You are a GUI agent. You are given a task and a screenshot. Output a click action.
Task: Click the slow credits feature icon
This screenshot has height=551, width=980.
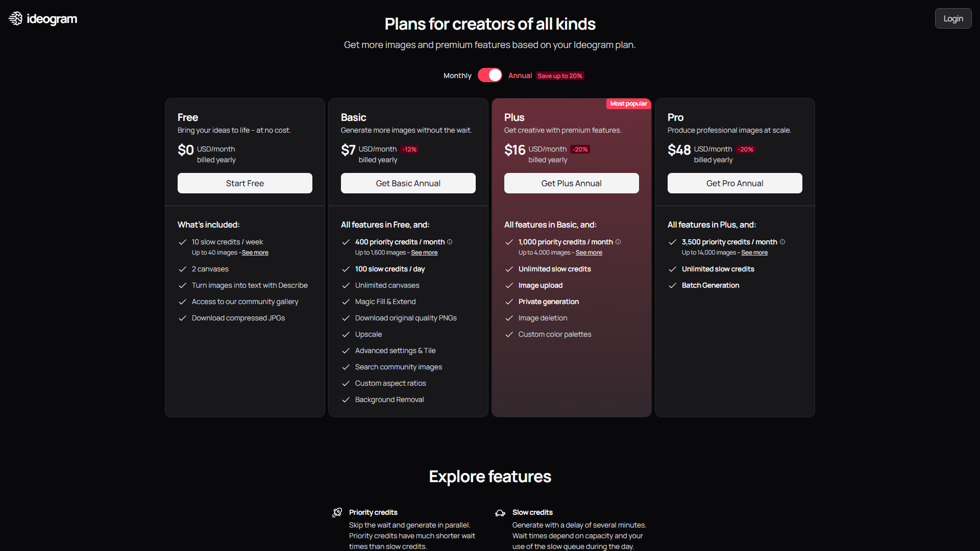tap(501, 513)
